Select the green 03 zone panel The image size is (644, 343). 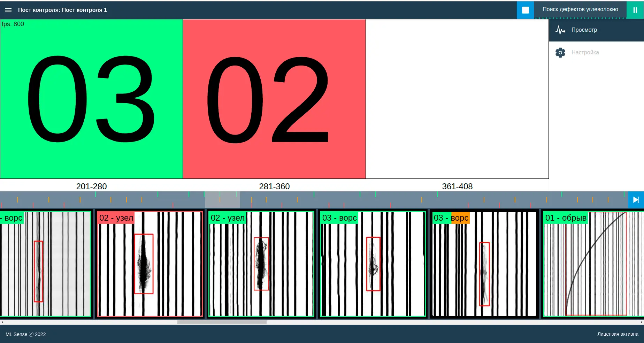[x=91, y=99]
